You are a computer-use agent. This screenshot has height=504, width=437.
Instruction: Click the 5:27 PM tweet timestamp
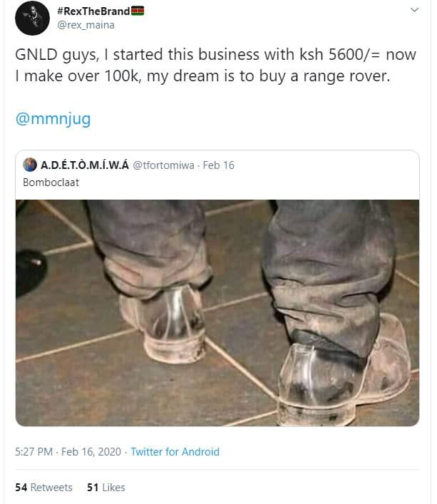click(x=34, y=452)
